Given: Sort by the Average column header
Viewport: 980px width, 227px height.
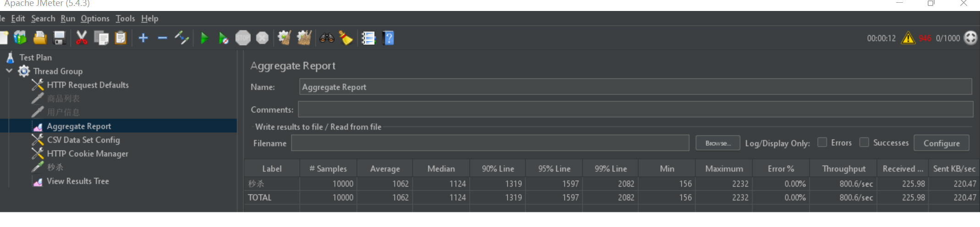Looking at the screenshot, I should pyautogui.click(x=385, y=168).
